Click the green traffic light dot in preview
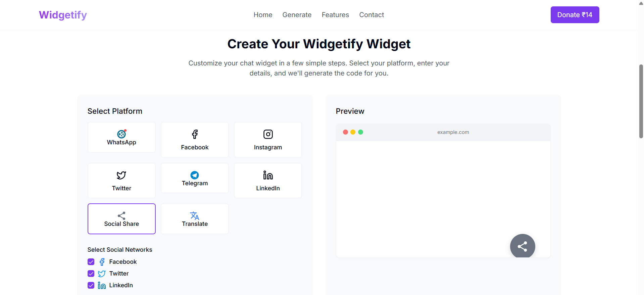 361,132
